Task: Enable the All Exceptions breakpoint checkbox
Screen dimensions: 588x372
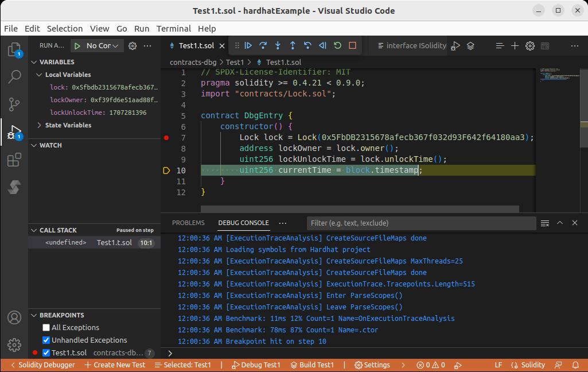Action: [x=46, y=328]
